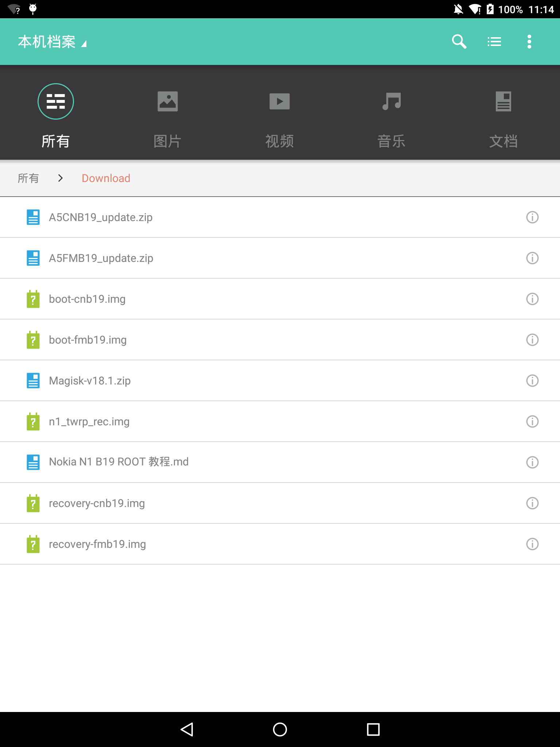Click the Download breadcrumb folder
The height and width of the screenshot is (747, 560).
click(x=106, y=178)
